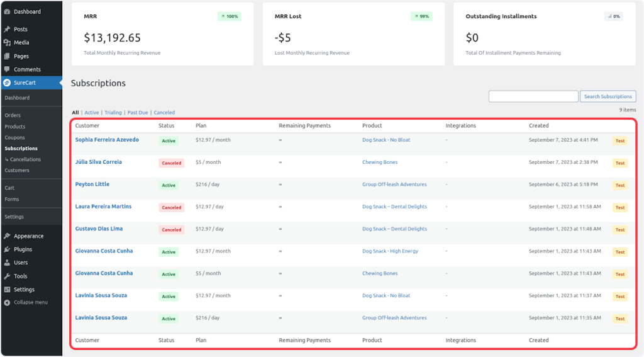Open the Group Off-leash Adventures product for Peyton Little

pyautogui.click(x=394, y=184)
